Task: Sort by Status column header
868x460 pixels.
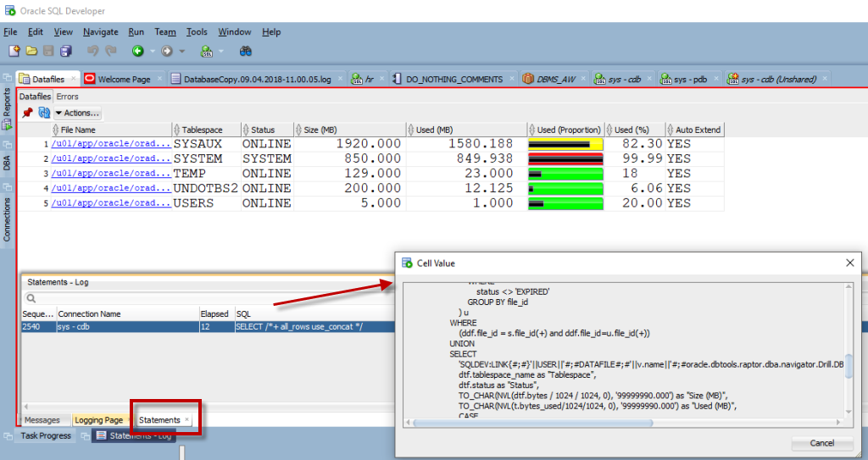Action: (267, 130)
